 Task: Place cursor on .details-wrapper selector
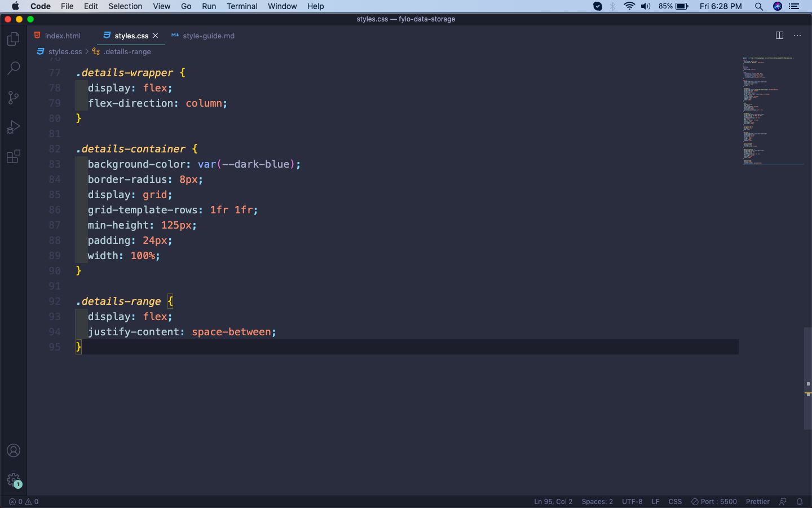click(x=125, y=73)
